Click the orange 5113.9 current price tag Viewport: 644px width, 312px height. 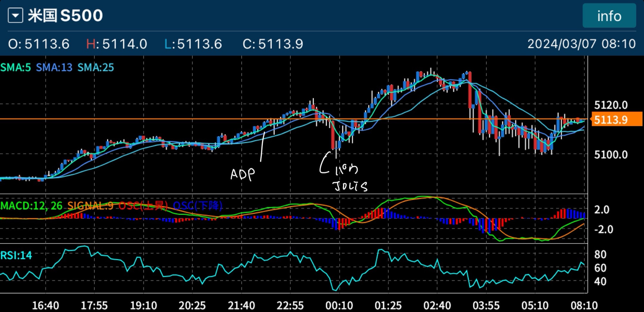point(616,120)
